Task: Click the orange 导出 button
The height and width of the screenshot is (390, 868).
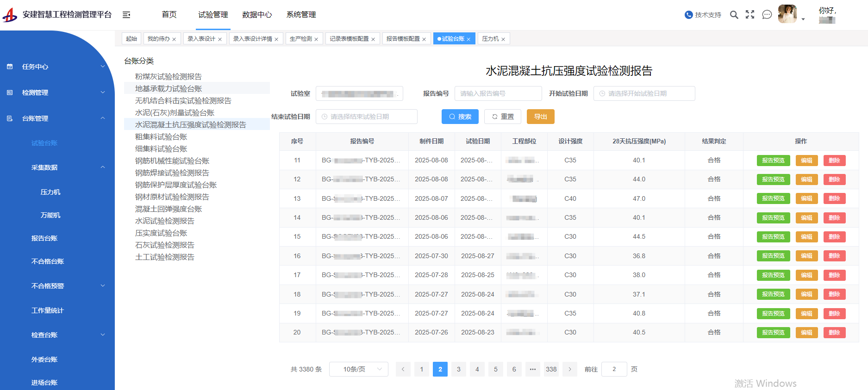Action: coord(540,117)
